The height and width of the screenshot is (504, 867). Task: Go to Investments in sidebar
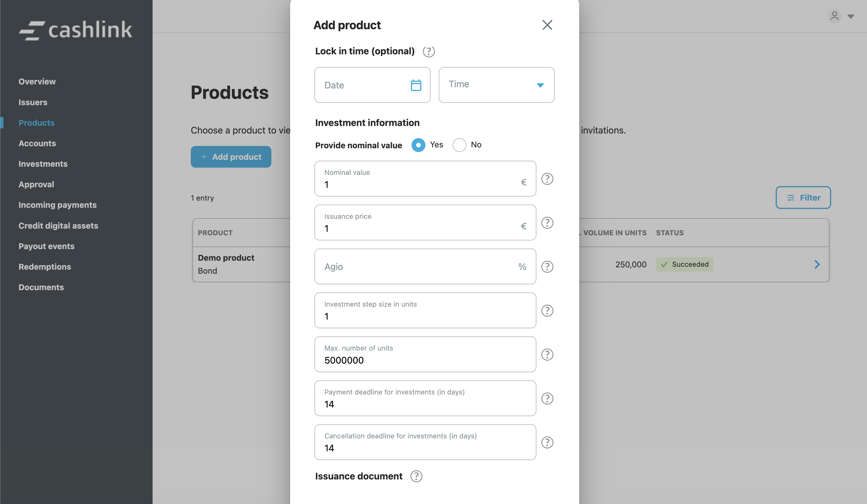(43, 164)
